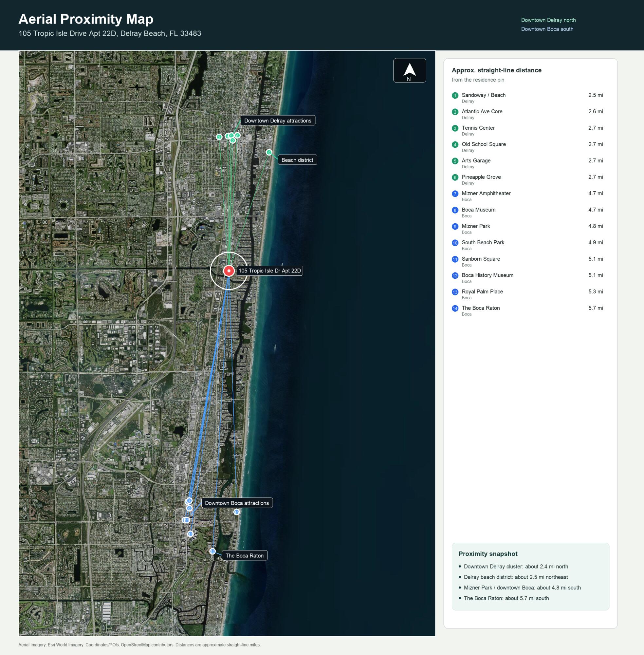
Task: Click legend badge 6 for Pineapple Grove
Action: (x=455, y=177)
